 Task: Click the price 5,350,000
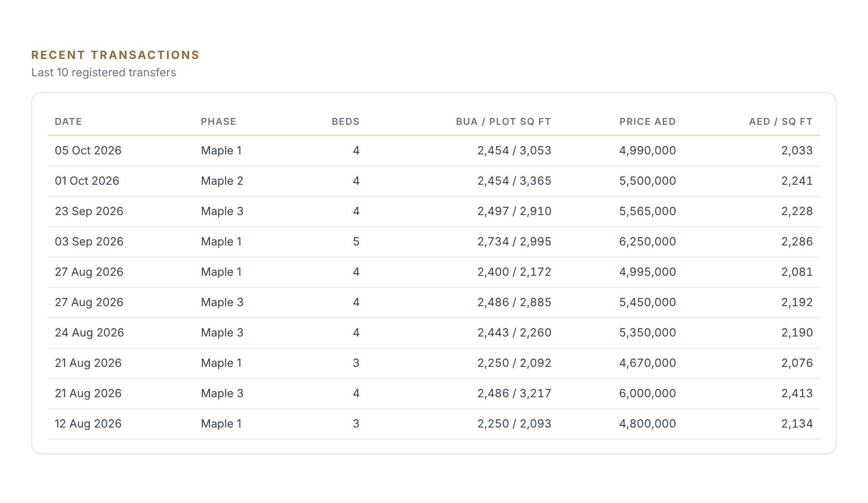648,333
